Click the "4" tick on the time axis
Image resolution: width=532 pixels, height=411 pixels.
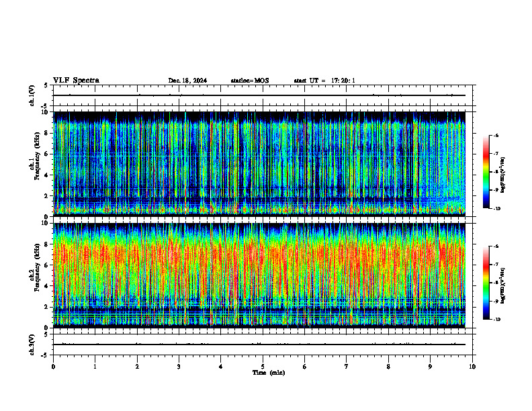click(x=221, y=367)
